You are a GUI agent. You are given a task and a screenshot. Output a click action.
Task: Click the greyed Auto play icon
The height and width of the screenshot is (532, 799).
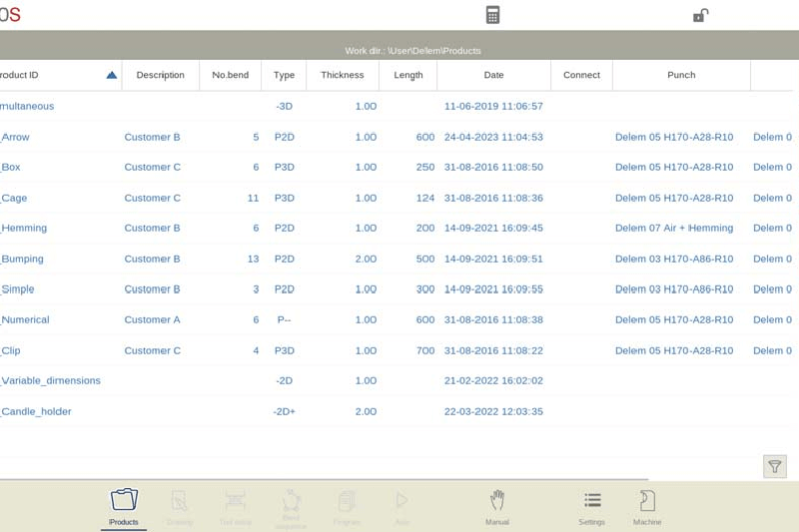pyautogui.click(x=401, y=503)
